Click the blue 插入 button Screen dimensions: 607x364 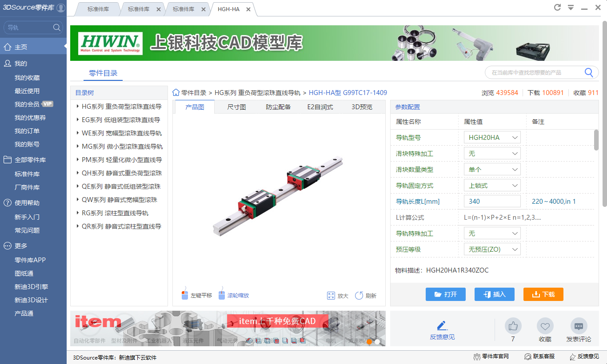tap(494, 294)
